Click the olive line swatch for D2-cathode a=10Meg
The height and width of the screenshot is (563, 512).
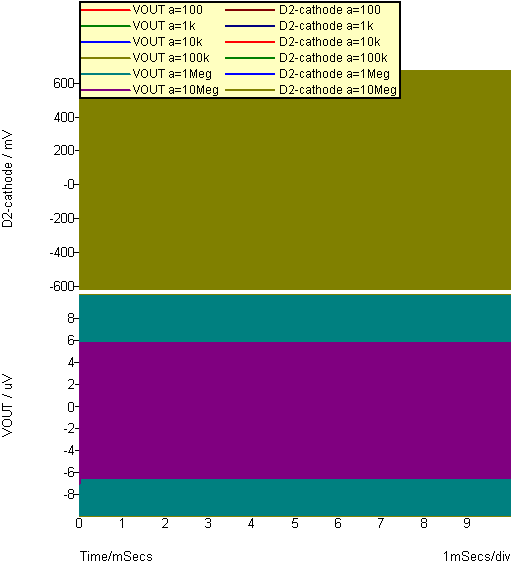pos(250,90)
